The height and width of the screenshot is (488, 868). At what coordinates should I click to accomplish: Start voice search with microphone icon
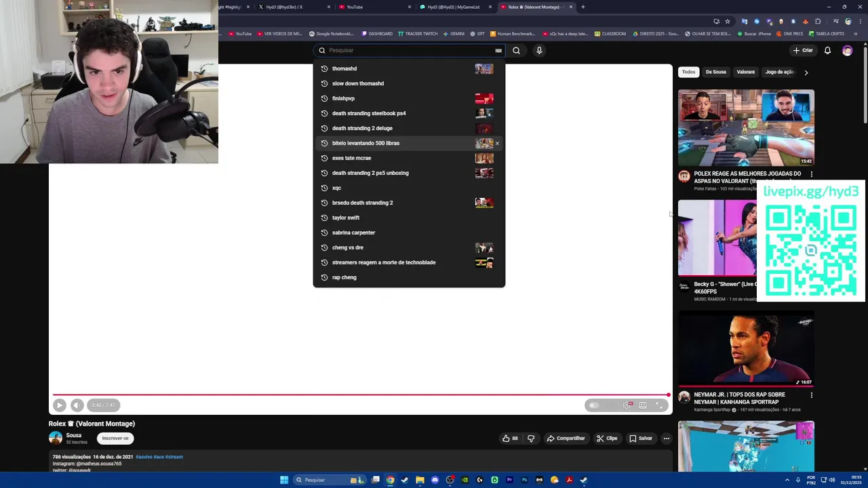(x=539, y=50)
